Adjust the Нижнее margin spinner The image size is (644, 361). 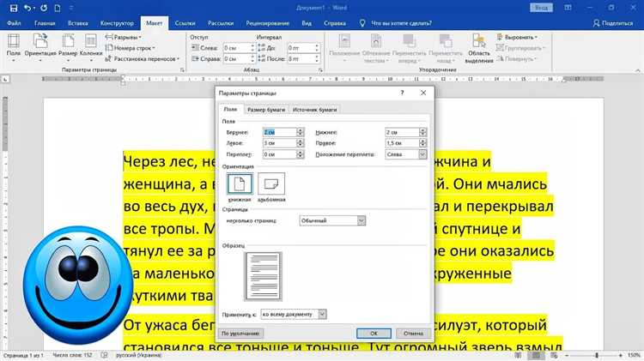tap(423, 132)
